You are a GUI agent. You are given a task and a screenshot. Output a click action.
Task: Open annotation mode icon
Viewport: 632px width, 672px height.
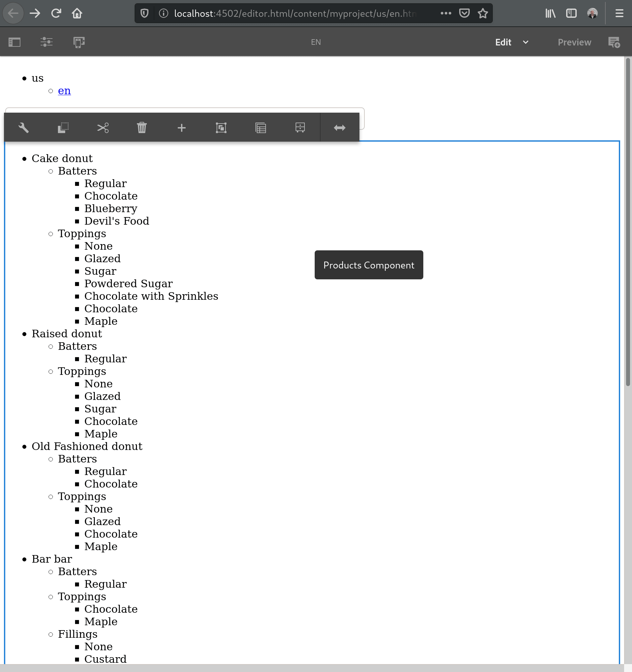coord(614,42)
